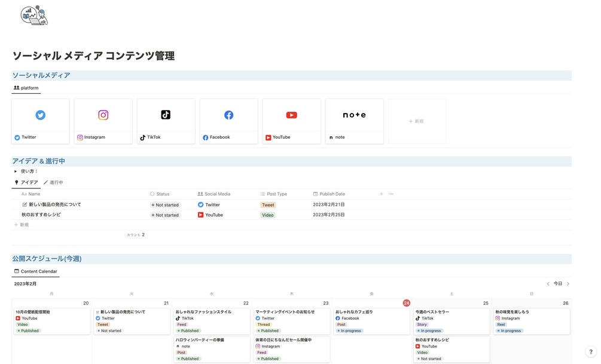The height and width of the screenshot is (364, 601).
Task: Open the 今週のベストセラー calendar card
Action: [x=451, y=322]
